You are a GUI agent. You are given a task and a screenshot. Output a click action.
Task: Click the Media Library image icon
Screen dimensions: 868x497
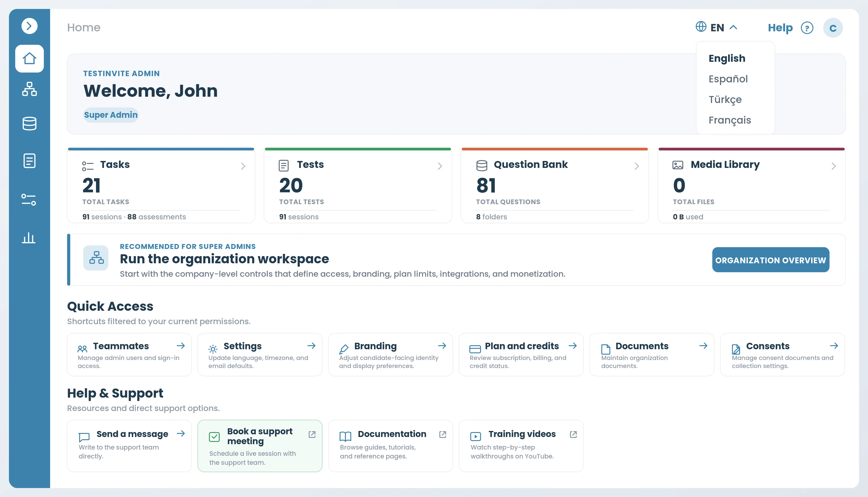pos(678,165)
